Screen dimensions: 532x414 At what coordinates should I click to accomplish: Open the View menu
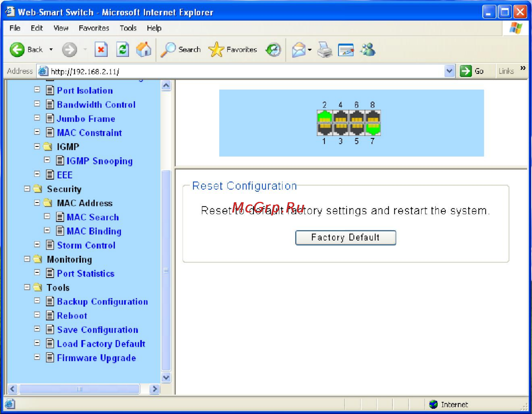[x=61, y=28]
